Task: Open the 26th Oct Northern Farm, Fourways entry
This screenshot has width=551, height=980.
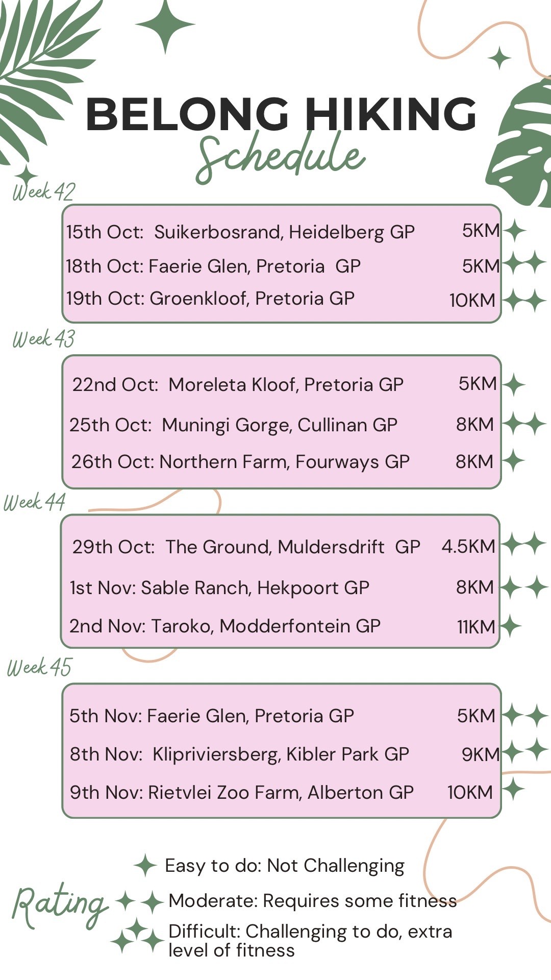Action: tap(240, 461)
